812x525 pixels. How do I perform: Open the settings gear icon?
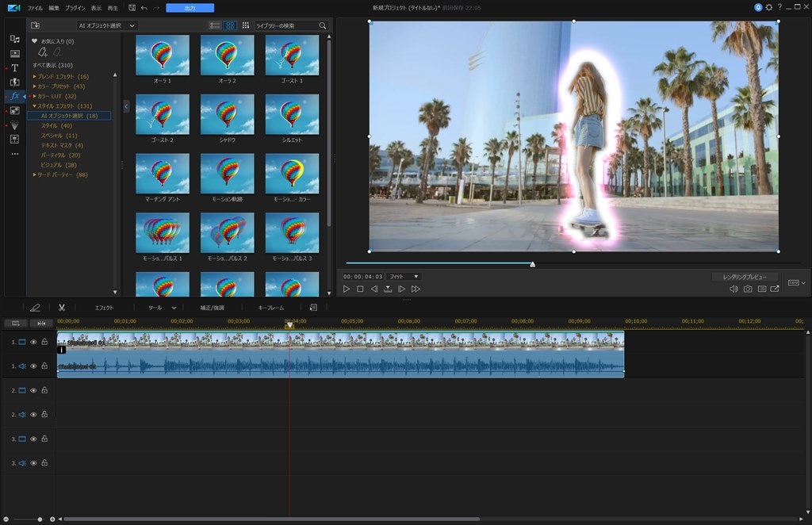pyautogui.click(x=768, y=7)
